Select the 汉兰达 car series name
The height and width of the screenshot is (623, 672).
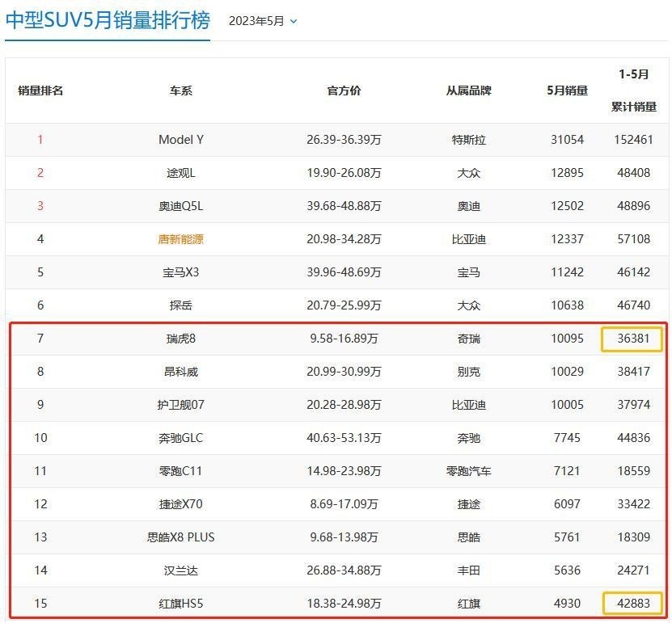pyautogui.click(x=181, y=570)
